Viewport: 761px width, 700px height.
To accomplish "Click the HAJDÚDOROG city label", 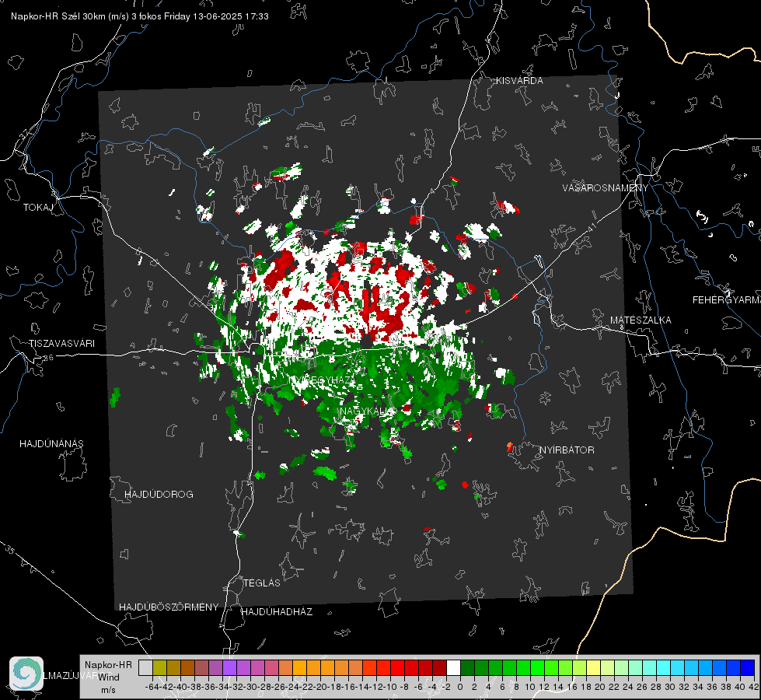I will coord(159,494).
